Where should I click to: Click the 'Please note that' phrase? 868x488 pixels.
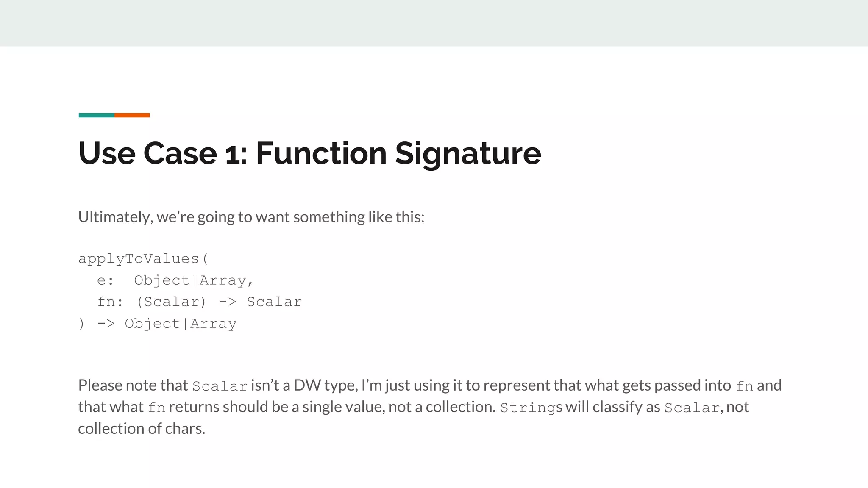click(x=133, y=385)
